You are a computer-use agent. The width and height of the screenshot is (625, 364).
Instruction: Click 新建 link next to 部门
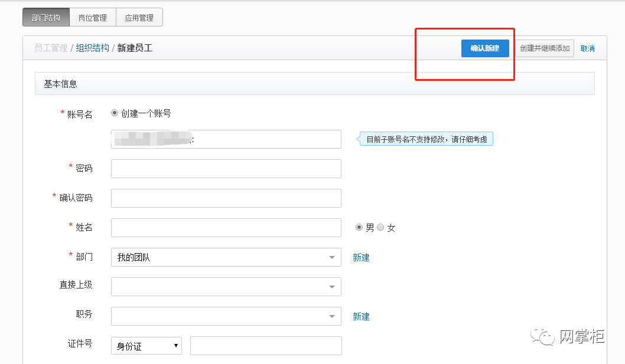coord(361,257)
